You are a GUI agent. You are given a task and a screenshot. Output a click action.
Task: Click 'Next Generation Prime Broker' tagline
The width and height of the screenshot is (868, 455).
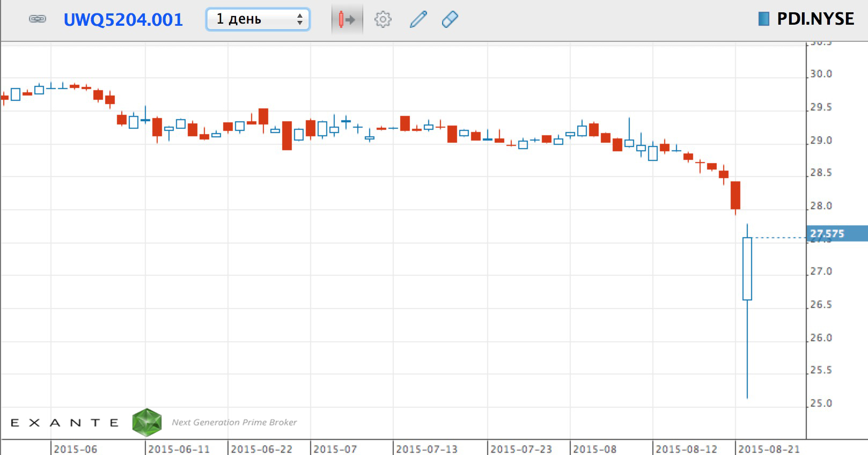(234, 422)
